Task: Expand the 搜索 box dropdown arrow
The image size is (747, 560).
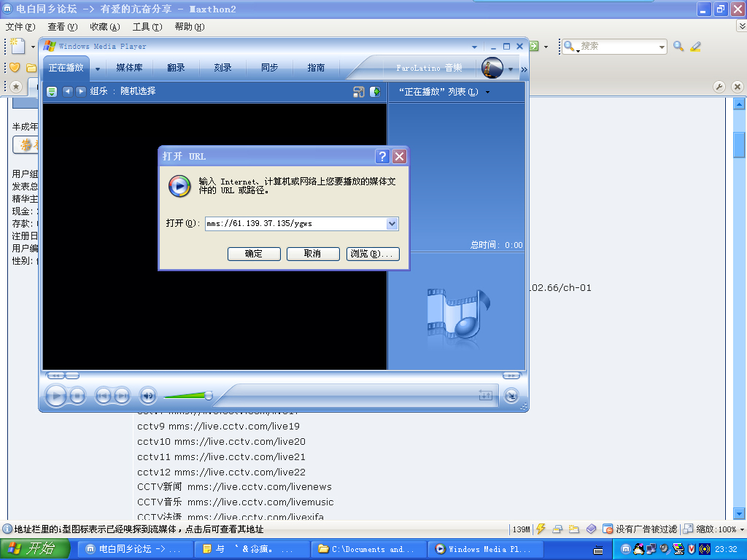Action: click(662, 46)
